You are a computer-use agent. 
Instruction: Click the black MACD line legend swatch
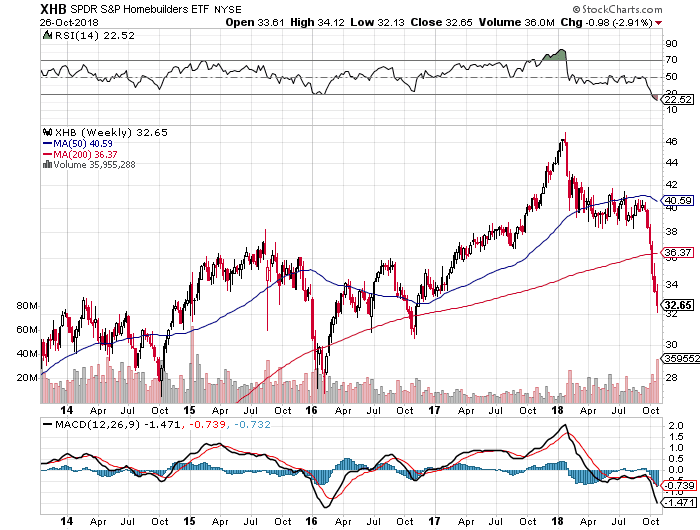[x=47, y=424]
